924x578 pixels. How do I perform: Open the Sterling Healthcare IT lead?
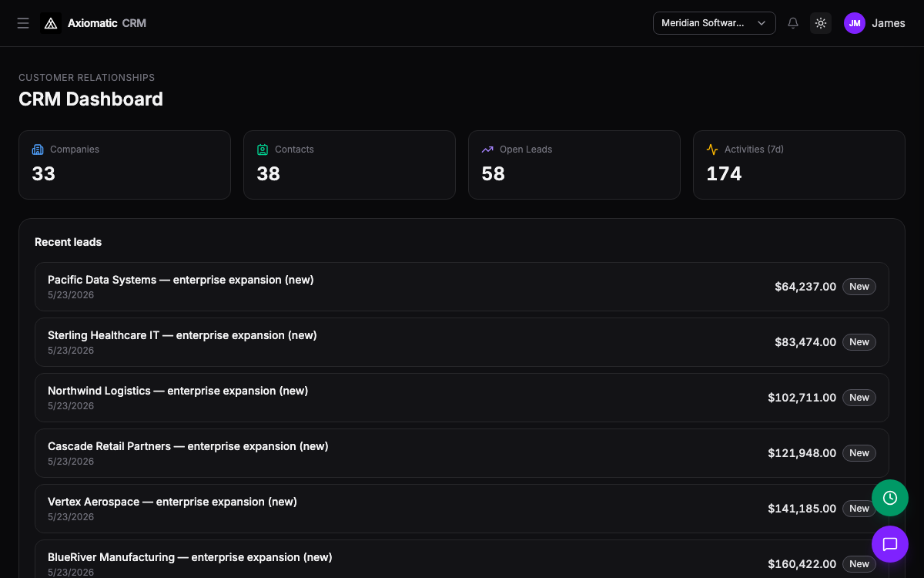462,342
